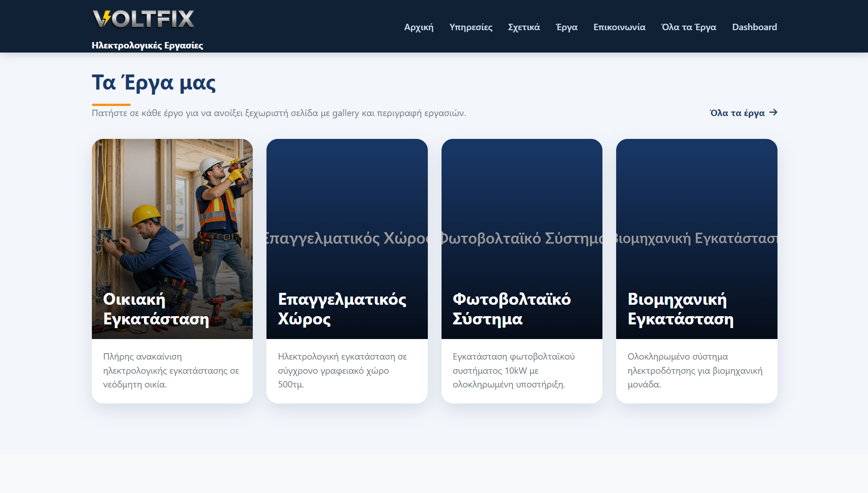Click Οικιακή Εγκατάσταση card title
The image size is (868, 493).
click(x=156, y=309)
